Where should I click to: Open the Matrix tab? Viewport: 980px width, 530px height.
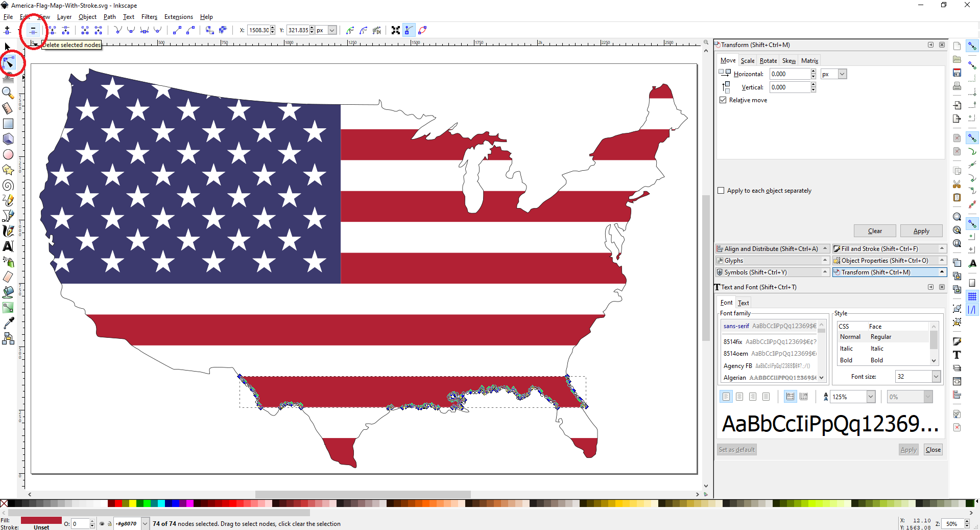click(x=809, y=60)
